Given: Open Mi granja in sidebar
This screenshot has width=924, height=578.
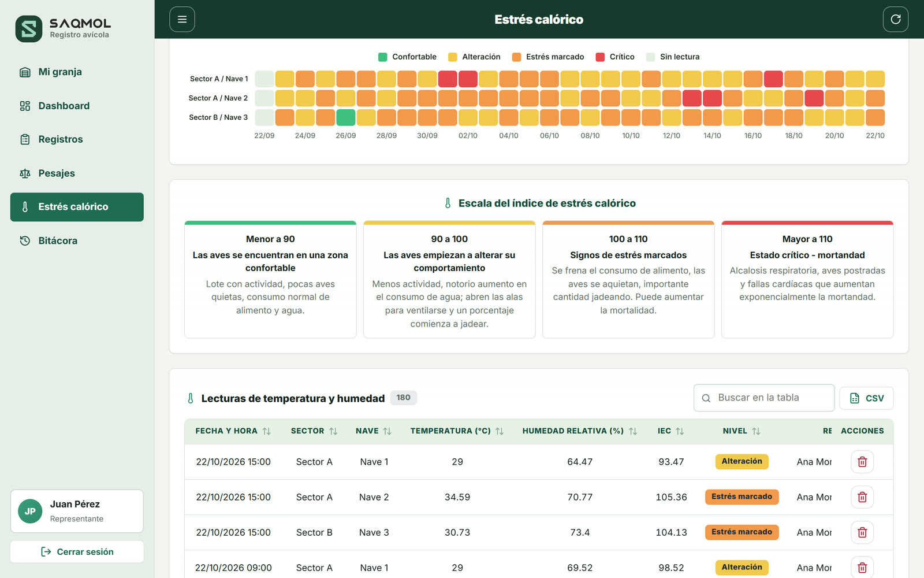Looking at the screenshot, I should pos(77,72).
